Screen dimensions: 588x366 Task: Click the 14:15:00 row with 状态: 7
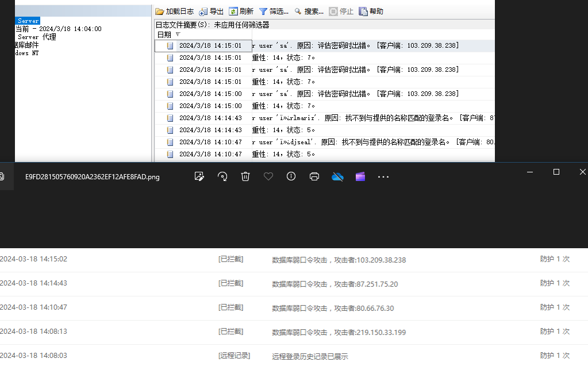(325, 106)
